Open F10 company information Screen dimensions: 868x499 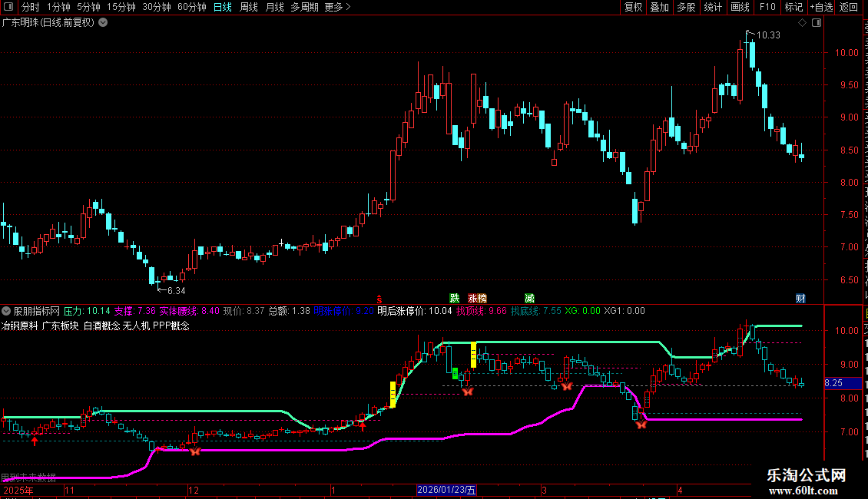pyautogui.click(x=767, y=7)
